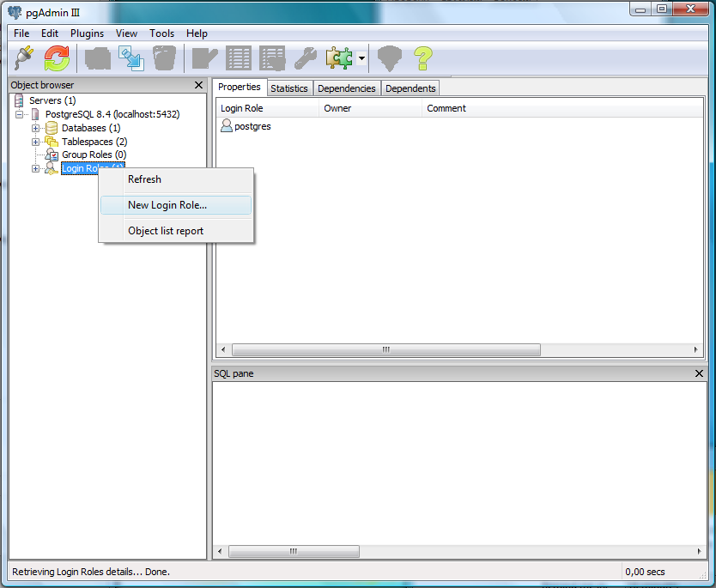The image size is (716, 588).
Task: Switch to the Dependents tab
Action: pyautogui.click(x=410, y=88)
